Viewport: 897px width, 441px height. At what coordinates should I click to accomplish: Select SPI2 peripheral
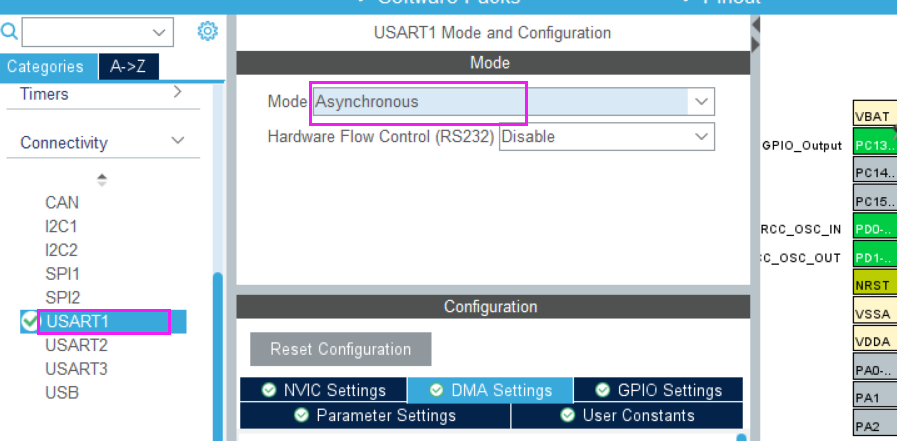(62, 297)
